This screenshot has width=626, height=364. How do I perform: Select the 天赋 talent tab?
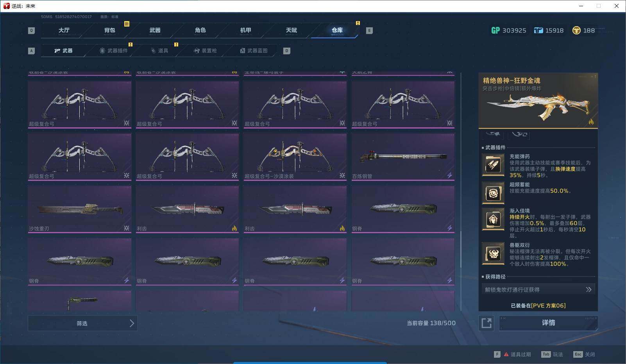point(291,30)
